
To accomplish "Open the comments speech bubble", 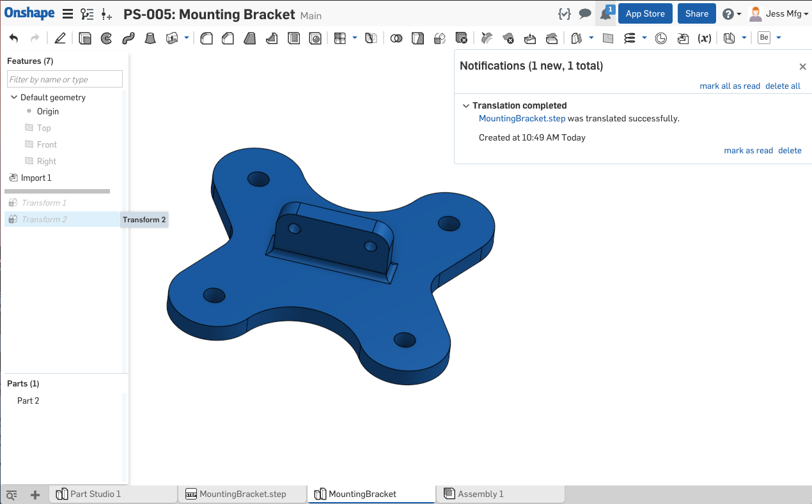I will (584, 13).
